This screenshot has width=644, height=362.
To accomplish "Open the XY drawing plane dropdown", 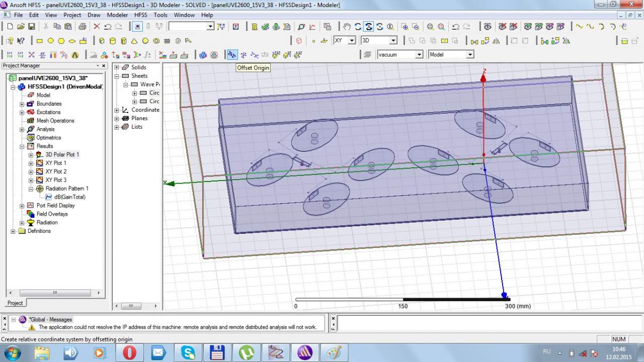I will point(352,41).
